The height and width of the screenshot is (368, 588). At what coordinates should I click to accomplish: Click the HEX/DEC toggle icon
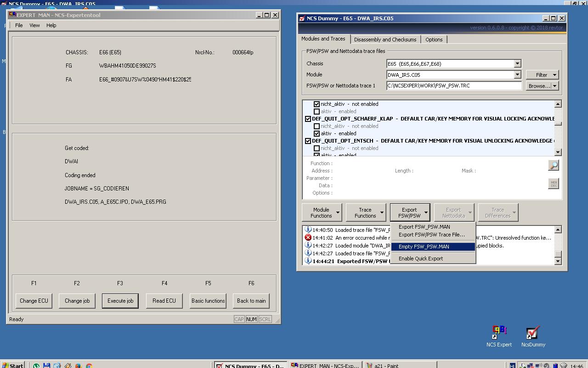pyautogui.click(x=554, y=184)
